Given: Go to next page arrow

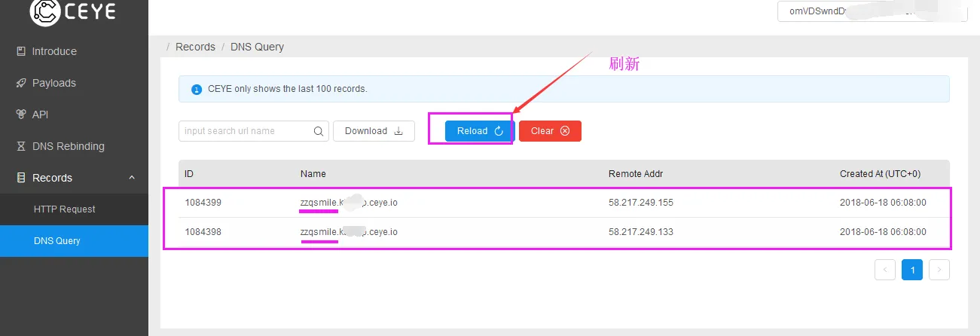Looking at the screenshot, I should (x=939, y=270).
